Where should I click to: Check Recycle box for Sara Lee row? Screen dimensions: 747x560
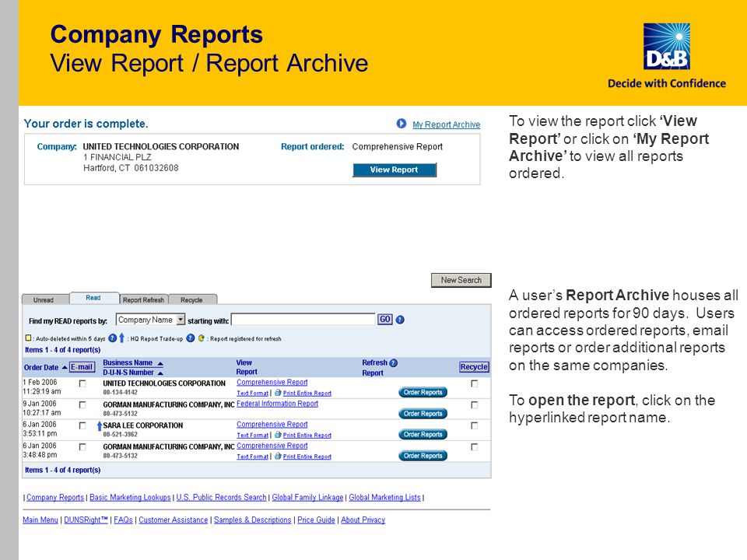pos(474,425)
